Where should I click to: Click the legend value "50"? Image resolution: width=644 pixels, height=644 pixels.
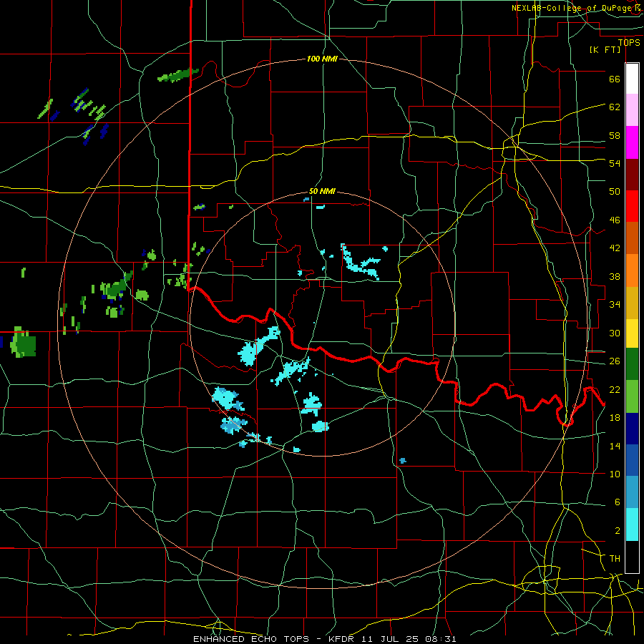[615, 192]
